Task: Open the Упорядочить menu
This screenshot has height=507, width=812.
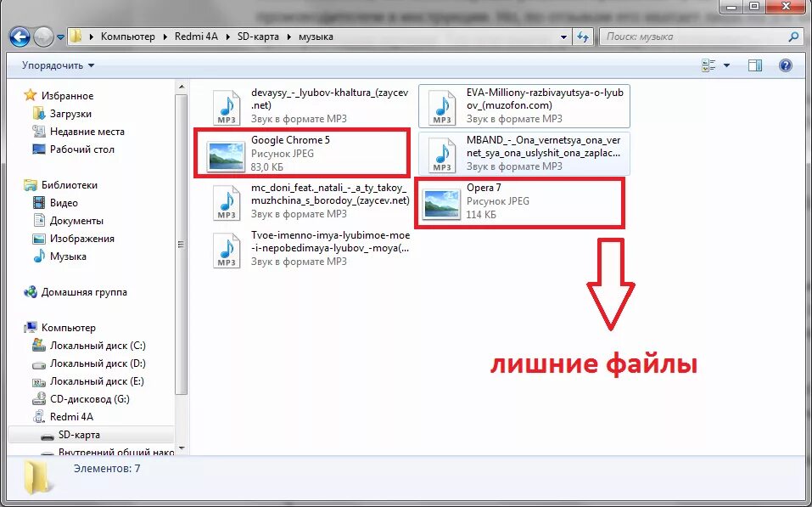Action: pos(58,65)
